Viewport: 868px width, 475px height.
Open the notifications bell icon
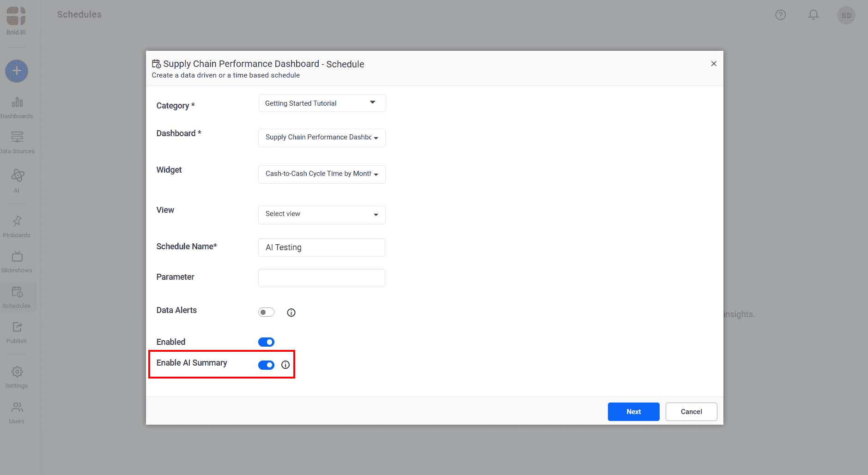click(x=813, y=15)
